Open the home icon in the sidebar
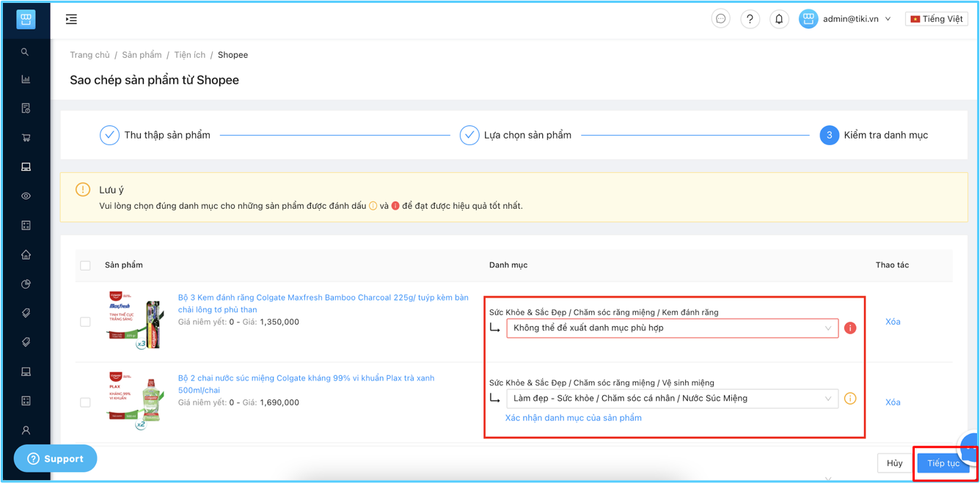The width and height of the screenshot is (980, 483). coord(26,255)
